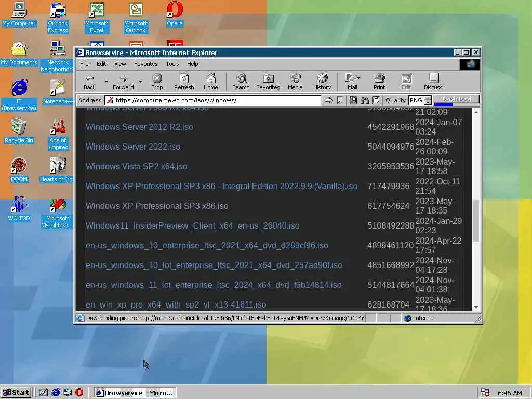The height and width of the screenshot is (399, 532).
Task: Open Notepad++ desktop shortcut
Action: click(57, 92)
